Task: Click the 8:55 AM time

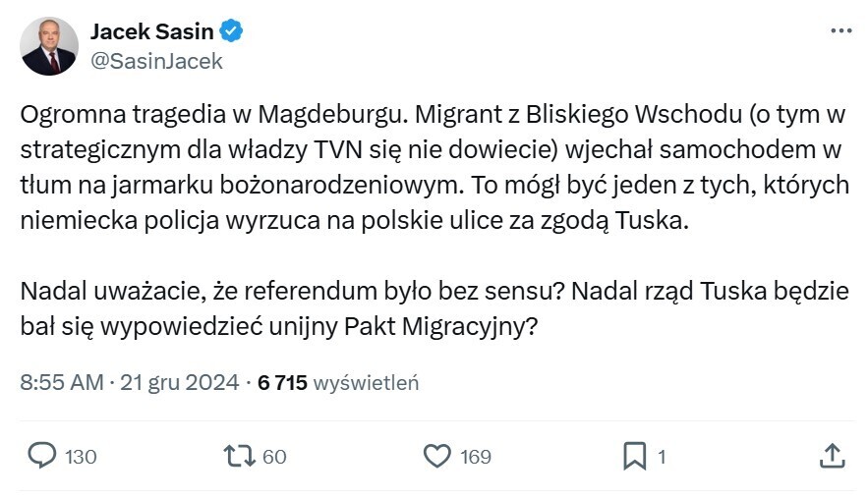Action: click(61, 383)
